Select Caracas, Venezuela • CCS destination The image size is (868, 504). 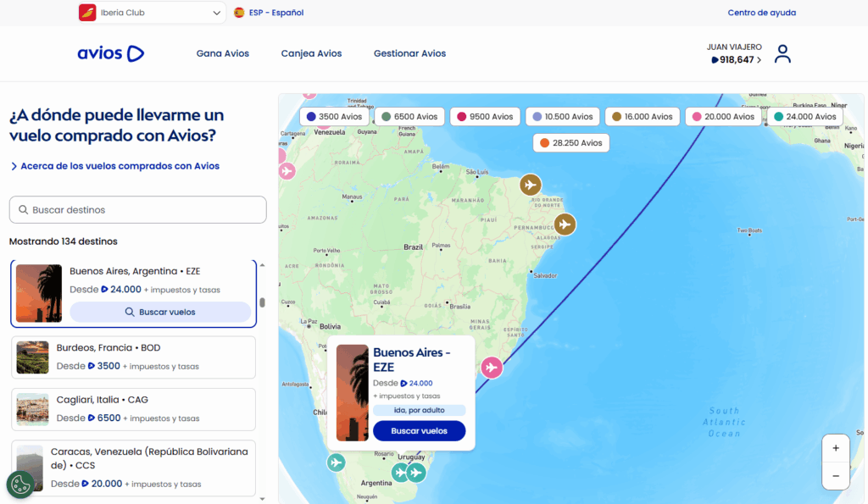[133, 468]
